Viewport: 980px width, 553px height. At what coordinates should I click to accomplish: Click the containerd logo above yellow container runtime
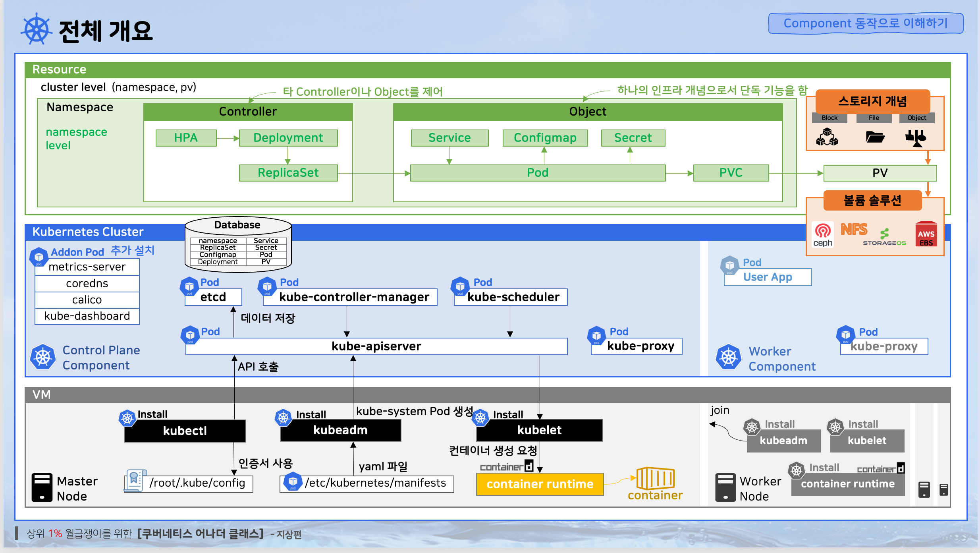tap(507, 466)
